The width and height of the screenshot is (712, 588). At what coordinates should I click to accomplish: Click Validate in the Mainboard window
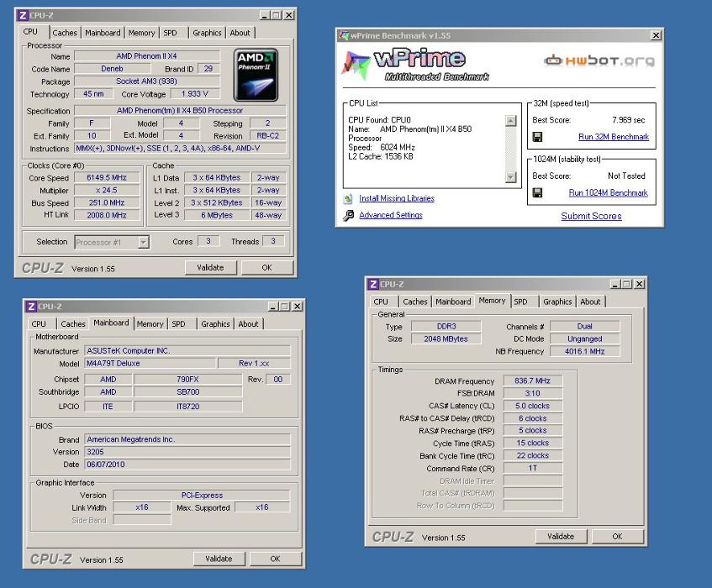click(x=219, y=559)
